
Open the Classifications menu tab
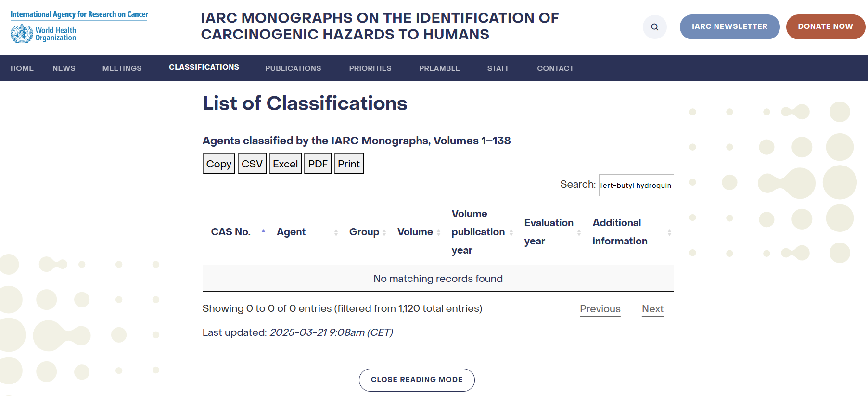tap(204, 67)
